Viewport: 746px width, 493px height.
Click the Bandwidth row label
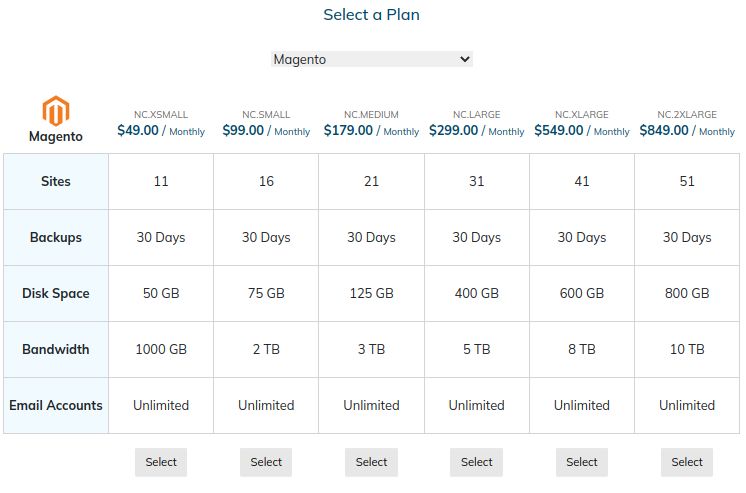coord(56,350)
